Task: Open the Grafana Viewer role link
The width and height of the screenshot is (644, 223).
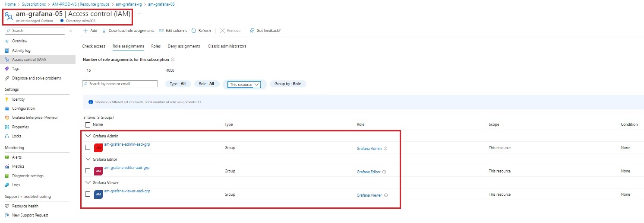Action: click(369, 195)
